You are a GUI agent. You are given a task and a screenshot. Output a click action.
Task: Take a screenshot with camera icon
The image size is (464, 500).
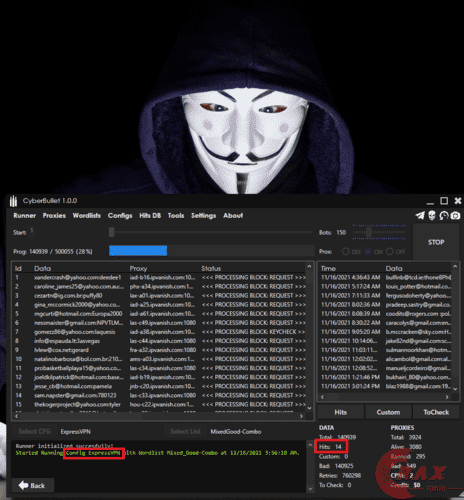[x=455, y=216]
